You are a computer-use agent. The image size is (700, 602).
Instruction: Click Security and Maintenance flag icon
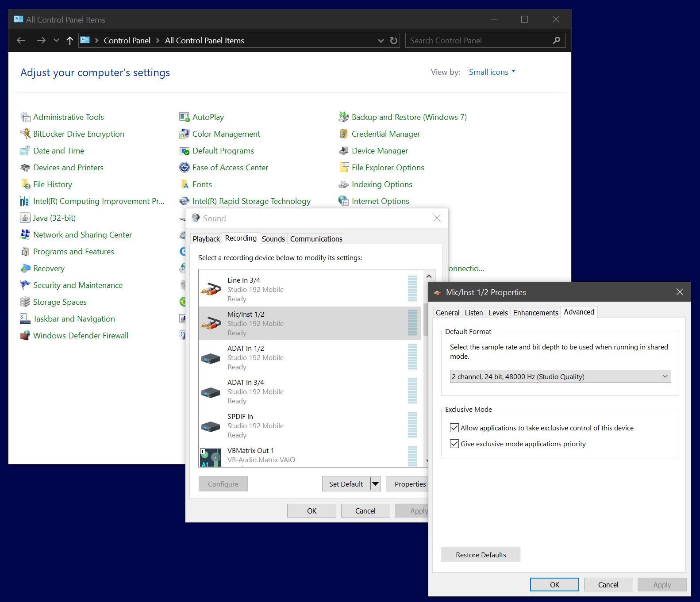pos(25,285)
